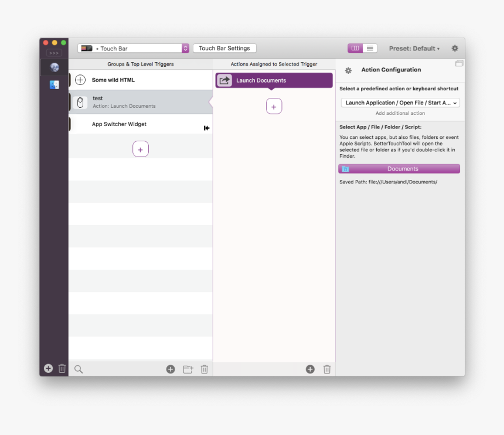Select the Launch Documents action
This screenshot has height=435, width=504.
click(274, 80)
